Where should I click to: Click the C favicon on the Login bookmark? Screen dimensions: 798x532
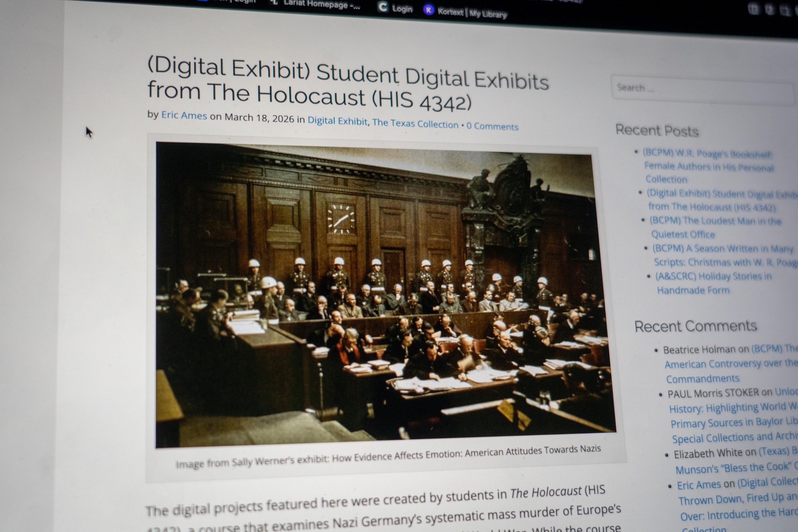pos(382,7)
